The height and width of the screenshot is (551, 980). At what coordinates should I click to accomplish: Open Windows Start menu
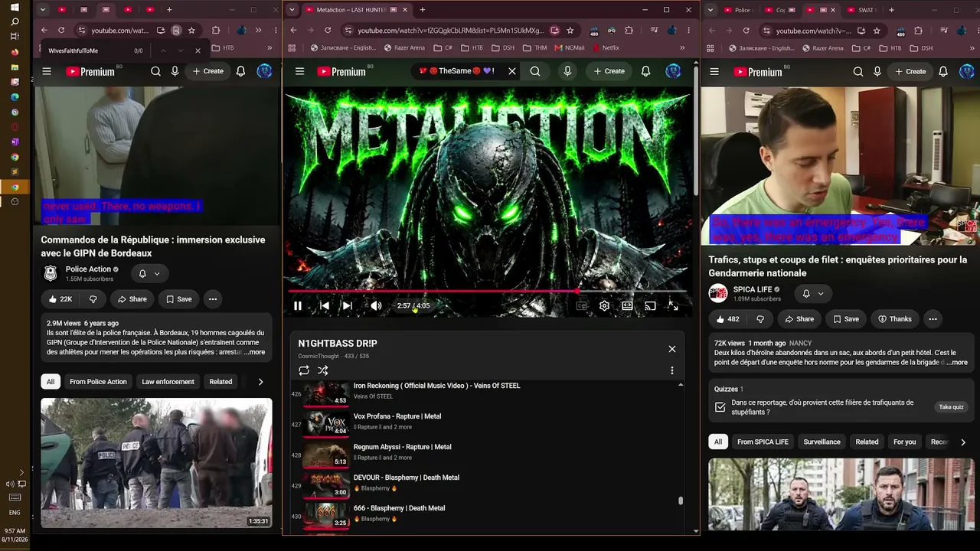pos(15,6)
